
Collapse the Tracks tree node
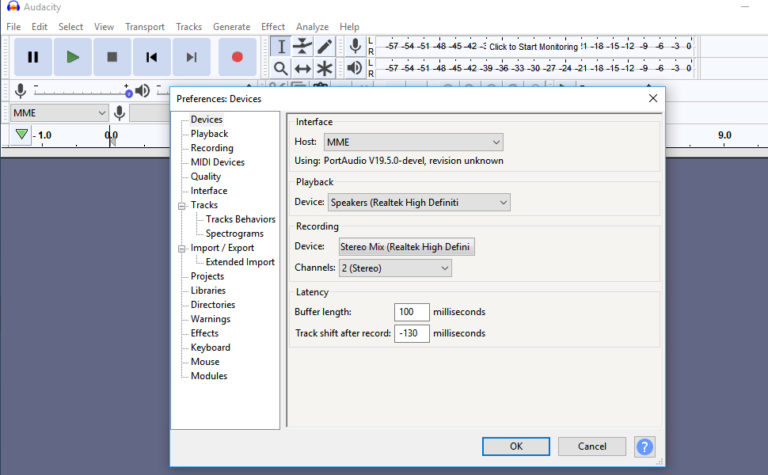[182, 206]
